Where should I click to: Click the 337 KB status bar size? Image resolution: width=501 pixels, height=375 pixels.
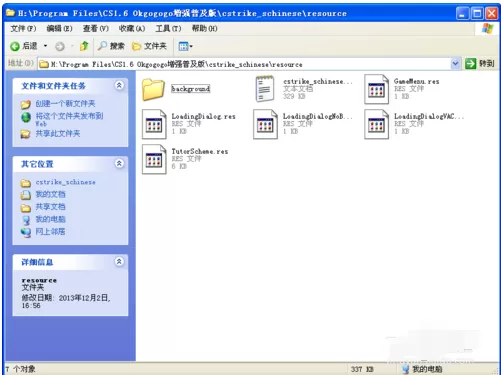(362, 369)
